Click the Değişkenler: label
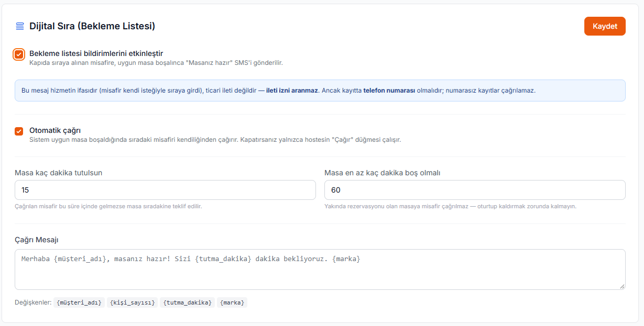Viewport: 644px width, 326px height. [x=33, y=302]
